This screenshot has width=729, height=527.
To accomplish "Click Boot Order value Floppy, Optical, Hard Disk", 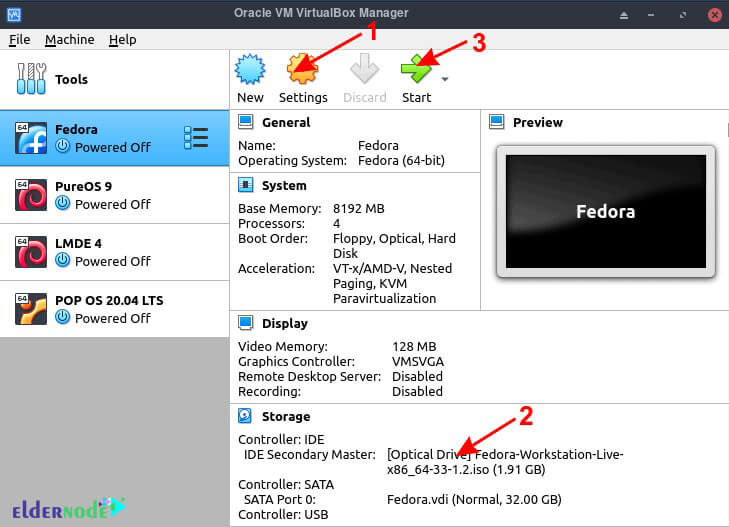I will pyautogui.click(x=394, y=246).
